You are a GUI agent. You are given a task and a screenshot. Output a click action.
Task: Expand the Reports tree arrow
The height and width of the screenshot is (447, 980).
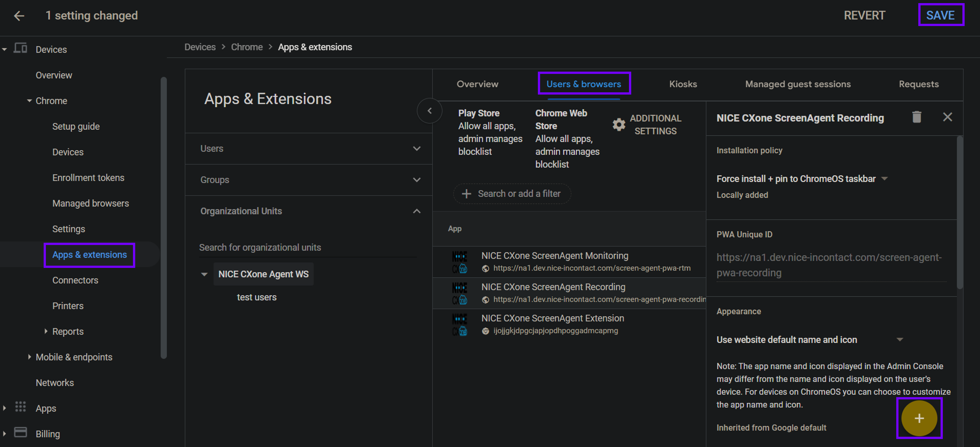point(46,331)
